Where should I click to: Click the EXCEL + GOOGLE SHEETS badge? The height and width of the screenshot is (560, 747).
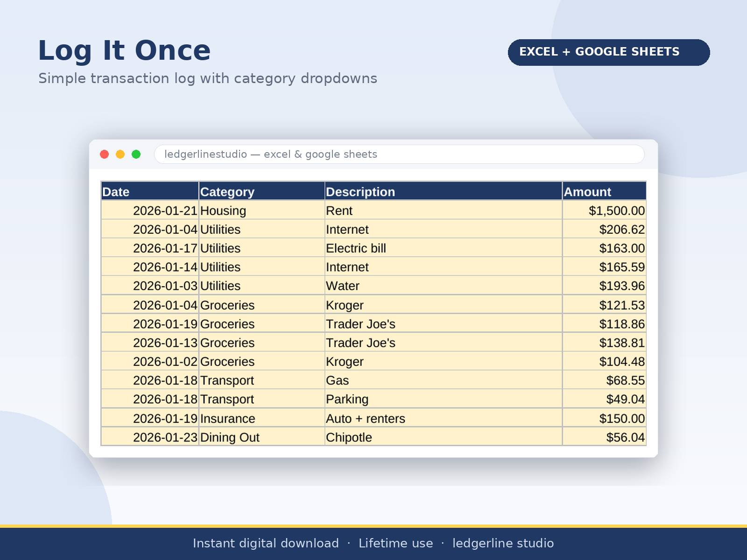click(609, 52)
